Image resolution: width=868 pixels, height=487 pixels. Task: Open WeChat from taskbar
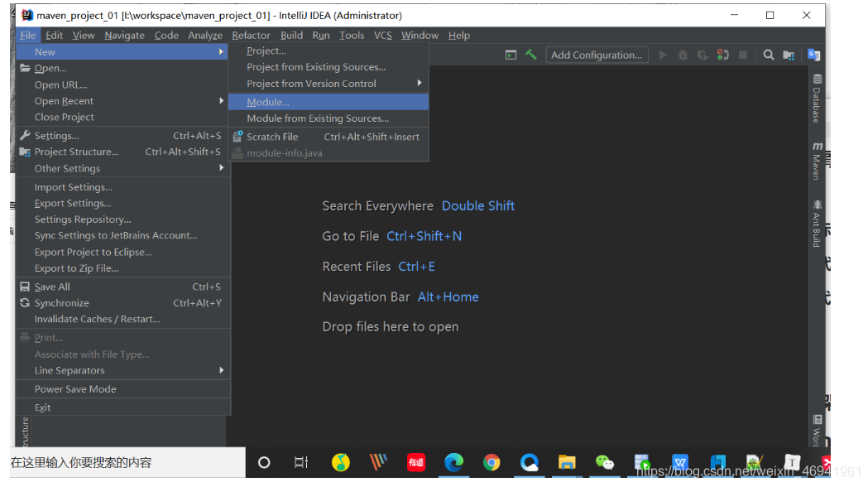point(605,462)
